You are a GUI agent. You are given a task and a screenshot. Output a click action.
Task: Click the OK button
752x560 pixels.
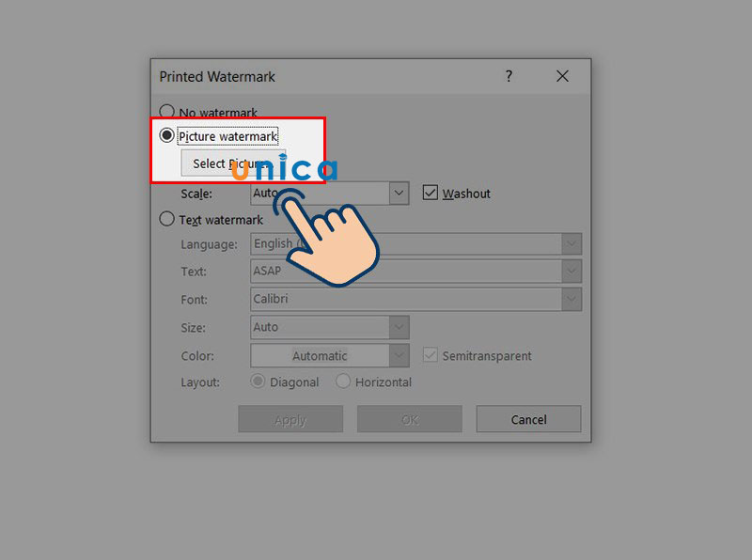pyautogui.click(x=410, y=419)
